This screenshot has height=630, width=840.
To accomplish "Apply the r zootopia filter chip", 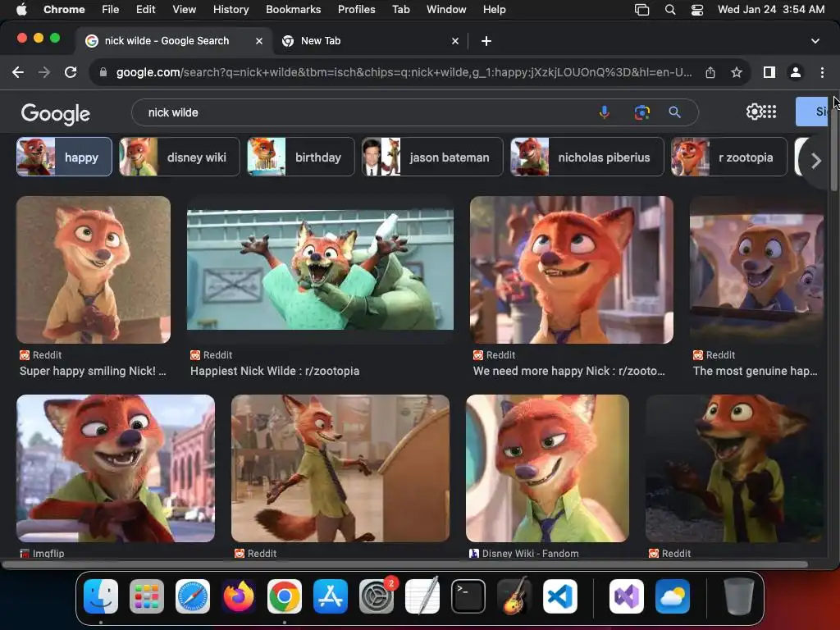I will [x=729, y=157].
